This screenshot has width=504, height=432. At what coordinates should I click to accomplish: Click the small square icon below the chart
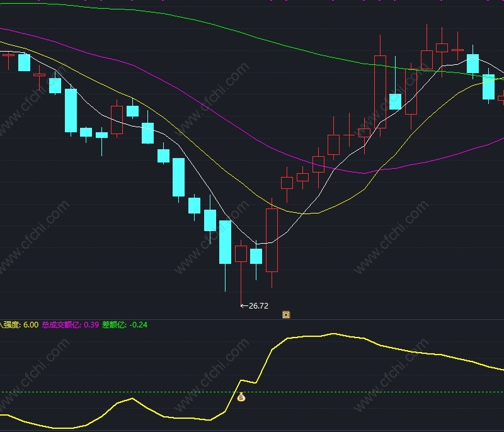[286, 315]
